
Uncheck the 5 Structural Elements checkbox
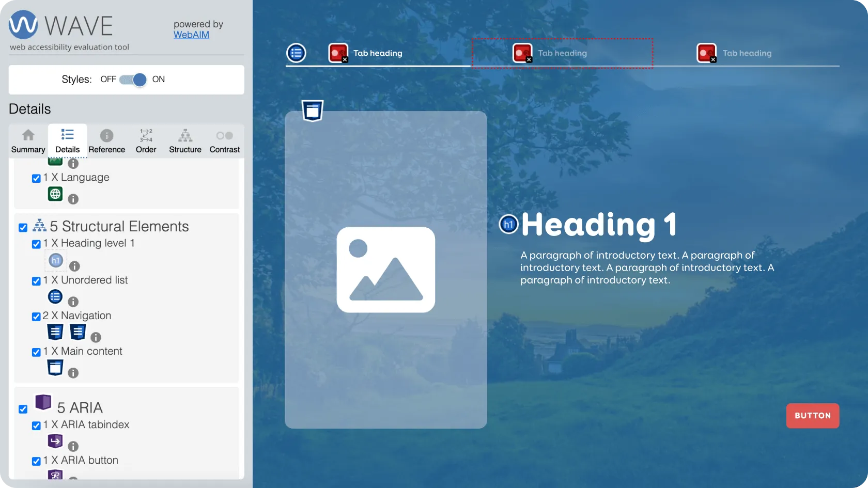(23, 228)
